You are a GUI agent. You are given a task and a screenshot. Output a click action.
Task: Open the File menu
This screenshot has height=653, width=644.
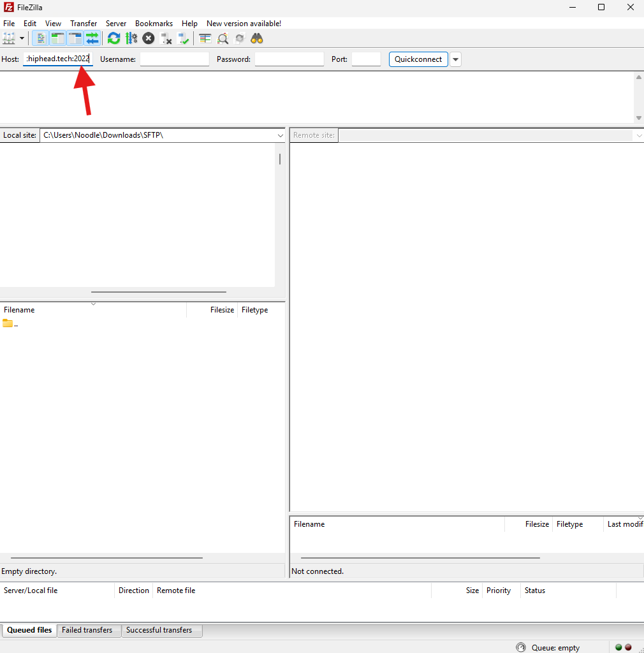tap(9, 24)
